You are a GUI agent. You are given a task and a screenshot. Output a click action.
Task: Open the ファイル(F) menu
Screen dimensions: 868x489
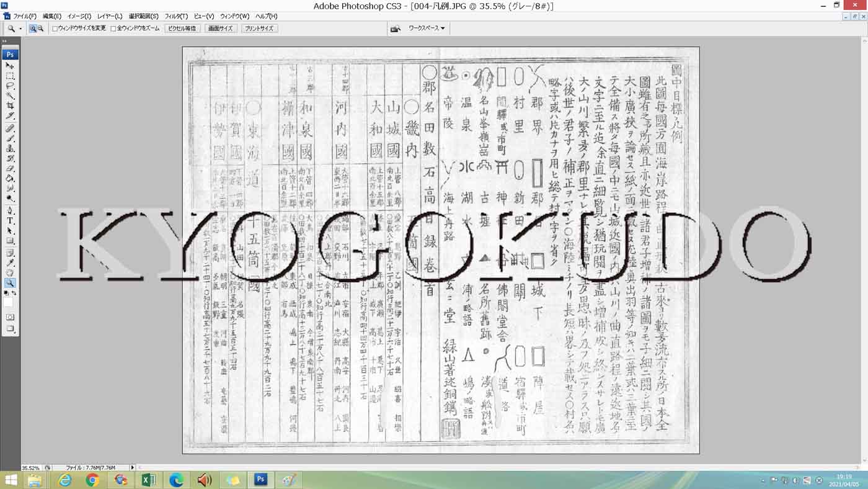point(25,16)
